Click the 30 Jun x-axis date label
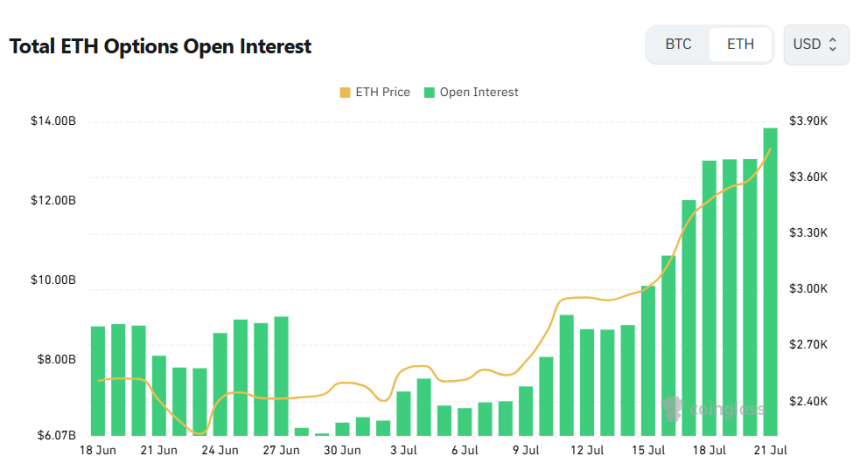 click(x=342, y=450)
